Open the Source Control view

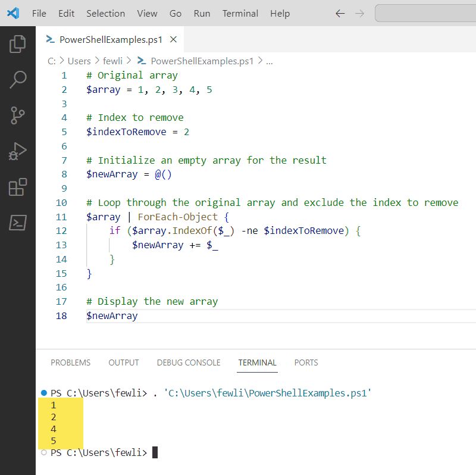[x=17, y=115]
